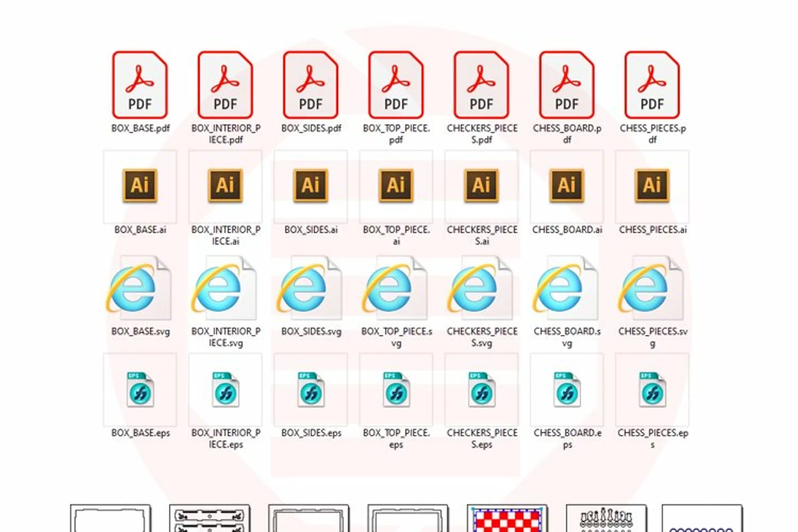
Task: Click the CHESS_BOARD.pdf PDF icon
Action: (x=567, y=85)
